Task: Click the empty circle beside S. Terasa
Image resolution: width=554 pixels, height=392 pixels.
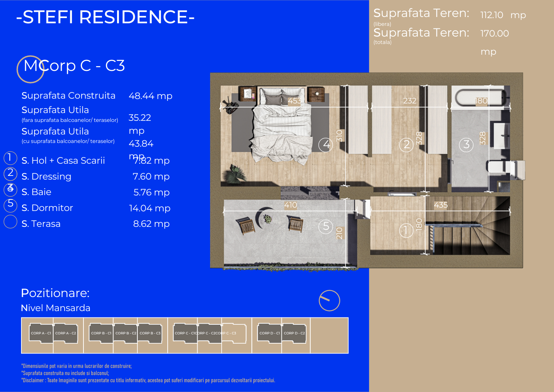Action: pos(10,222)
